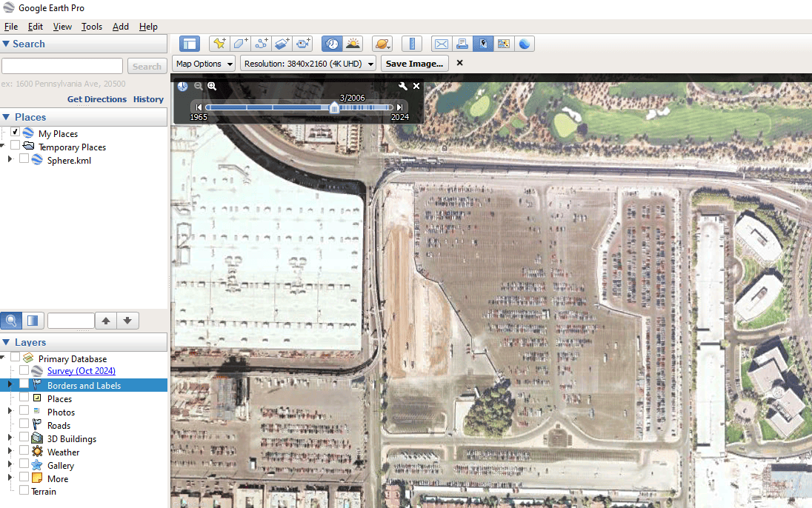Click the Places search magnifier button
Viewport: 812px width, 508px height.
pyautogui.click(x=11, y=321)
